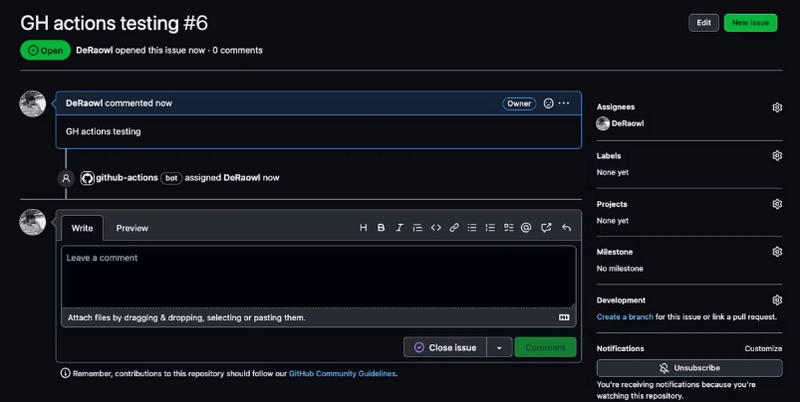
Task: Open the Development gear settings
Action: point(777,300)
